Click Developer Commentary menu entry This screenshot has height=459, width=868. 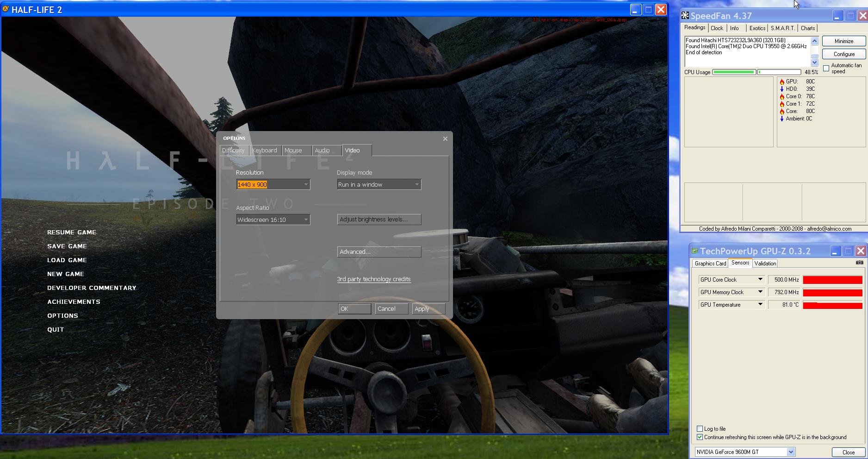pos(92,288)
